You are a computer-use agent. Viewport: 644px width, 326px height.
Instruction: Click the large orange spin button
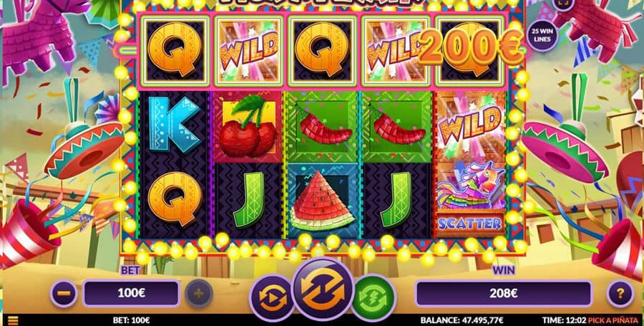tap(323, 289)
